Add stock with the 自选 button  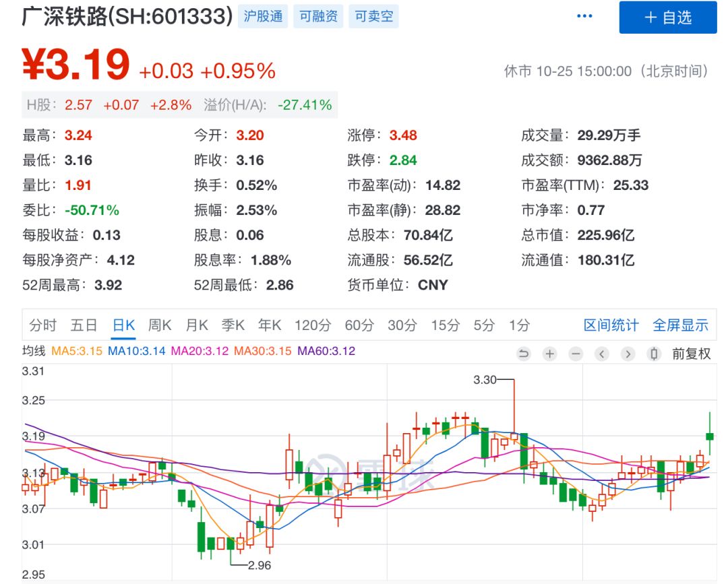click(667, 17)
